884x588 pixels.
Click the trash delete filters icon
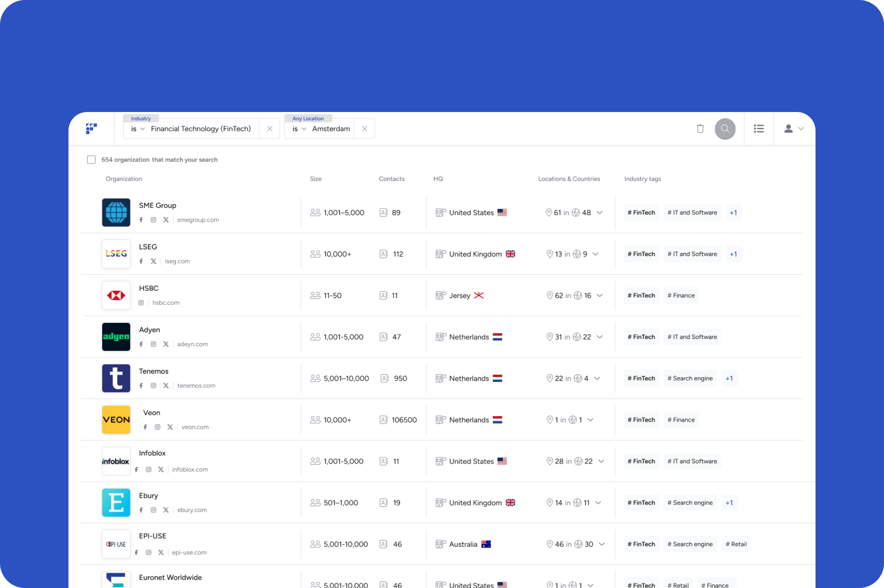point(700,129)
